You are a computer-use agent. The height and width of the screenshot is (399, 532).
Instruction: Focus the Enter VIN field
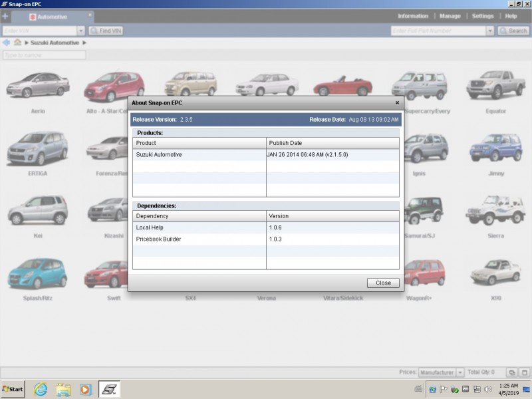(x=40, y=31)
